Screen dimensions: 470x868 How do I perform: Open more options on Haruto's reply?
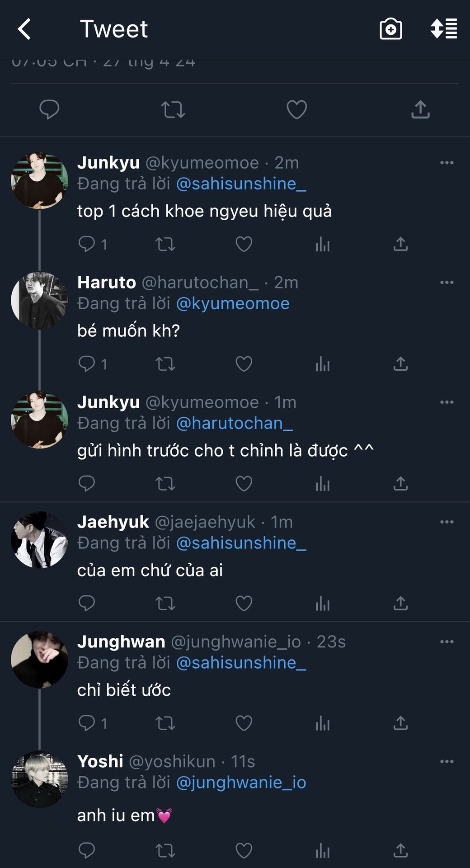[446, 283]
